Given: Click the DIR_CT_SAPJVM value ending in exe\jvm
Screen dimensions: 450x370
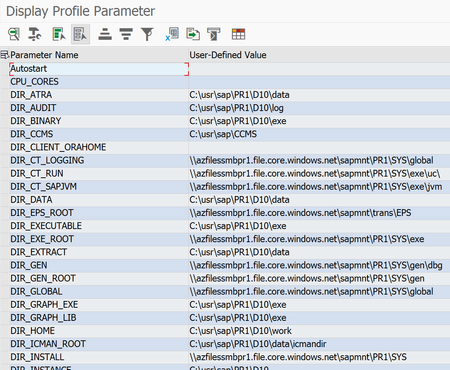Looking at the screenshot, I should tap(316, 187).
